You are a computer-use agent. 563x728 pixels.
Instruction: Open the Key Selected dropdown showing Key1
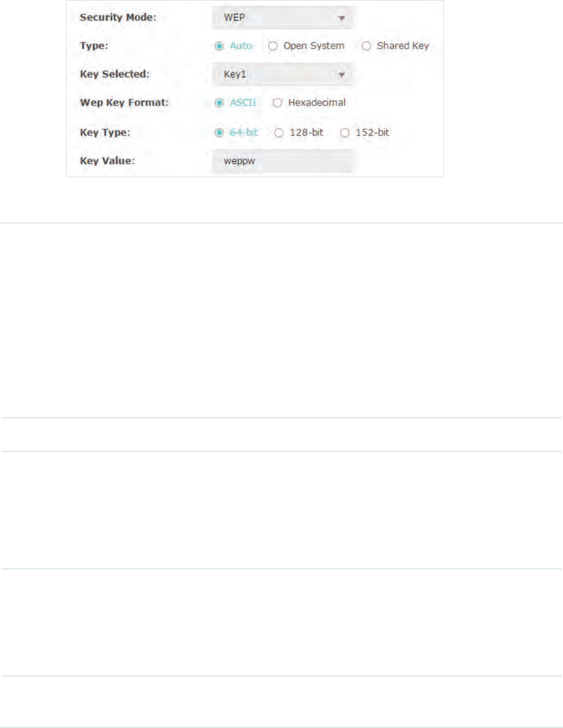[x=283, y=74]
